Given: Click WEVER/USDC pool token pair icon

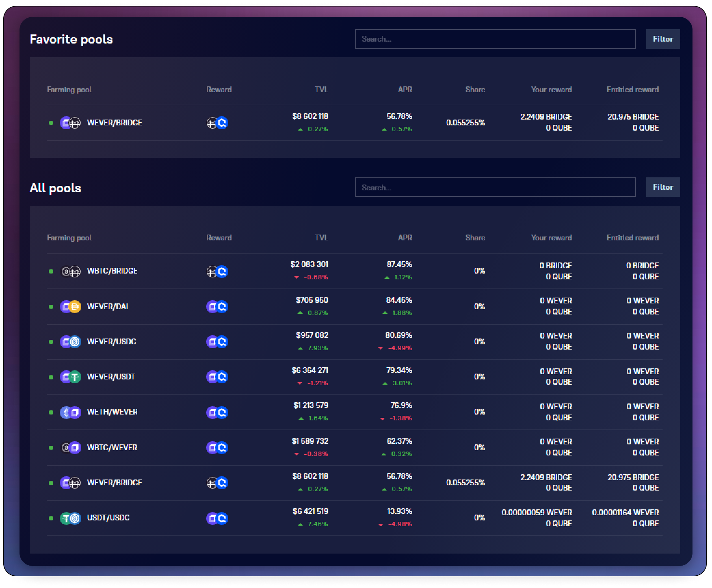Looking at the screenshot, I should click(x=71, y=342).
